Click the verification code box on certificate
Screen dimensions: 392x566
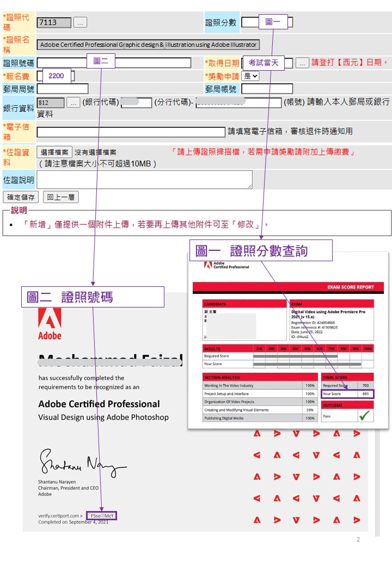(101, 515)
